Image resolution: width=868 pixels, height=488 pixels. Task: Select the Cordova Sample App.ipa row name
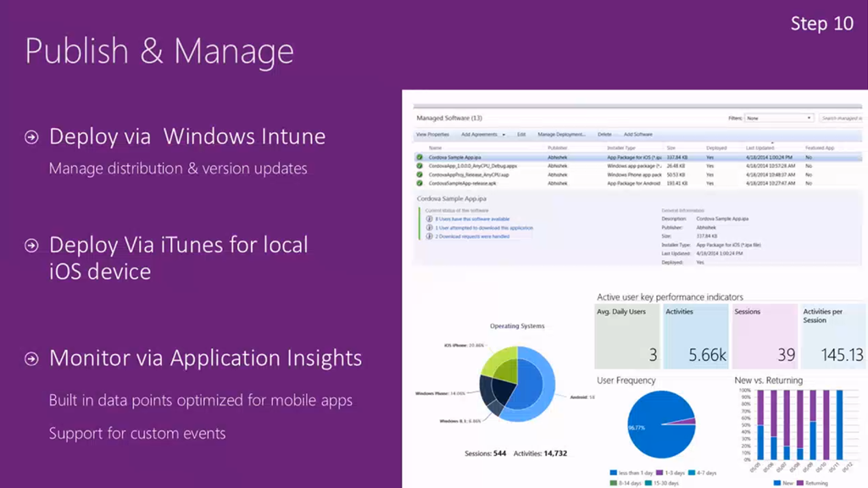454,157
